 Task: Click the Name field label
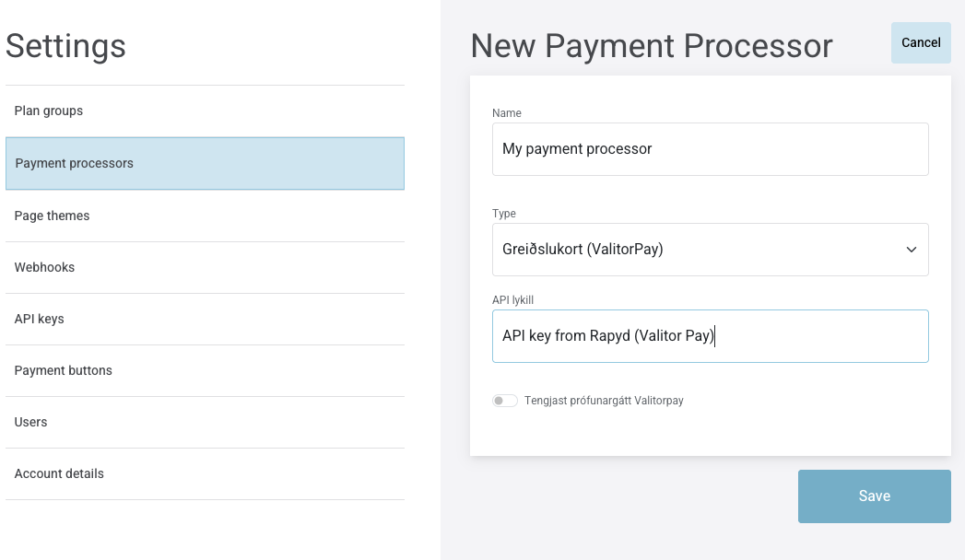507,113
